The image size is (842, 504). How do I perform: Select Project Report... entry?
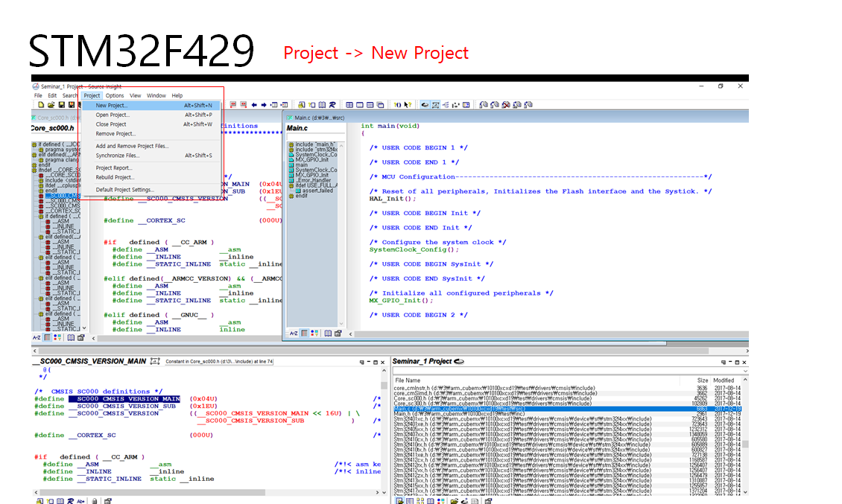tap(151, 168)
